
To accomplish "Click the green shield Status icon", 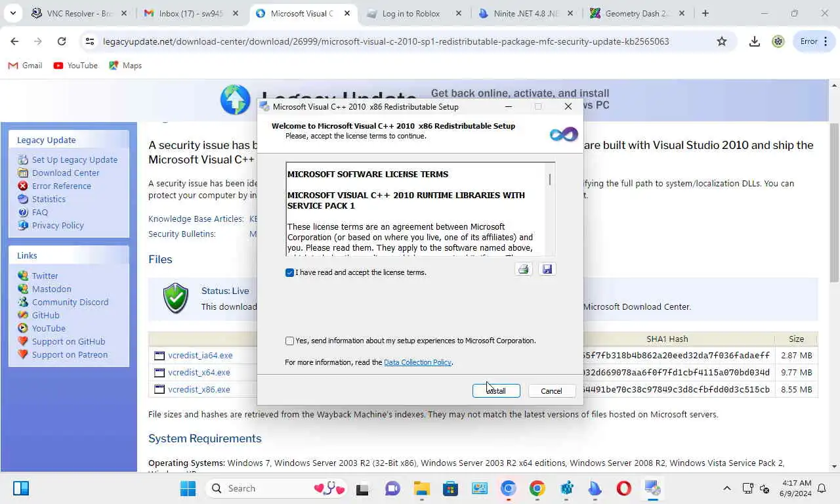I will coord(175,298).
